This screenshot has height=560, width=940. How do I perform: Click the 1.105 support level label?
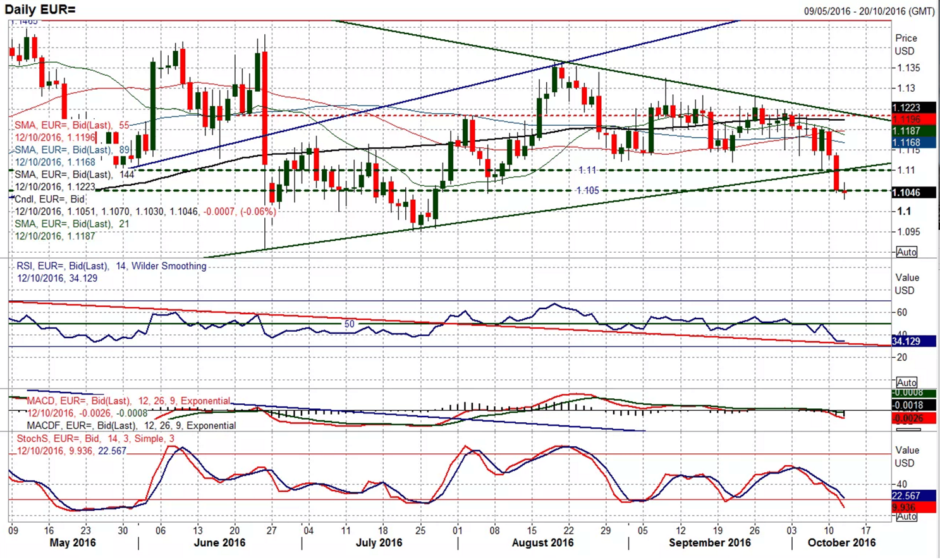[587, 190]
